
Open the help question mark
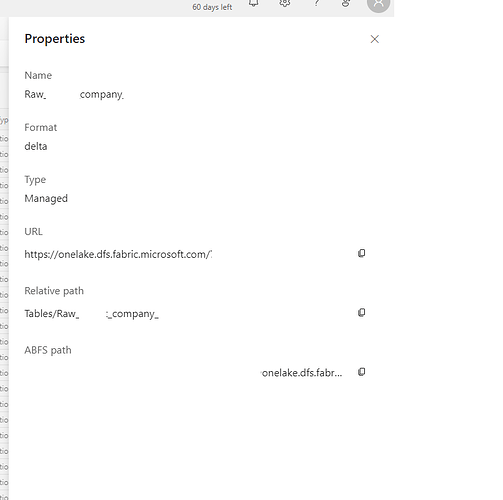(316, 3)
